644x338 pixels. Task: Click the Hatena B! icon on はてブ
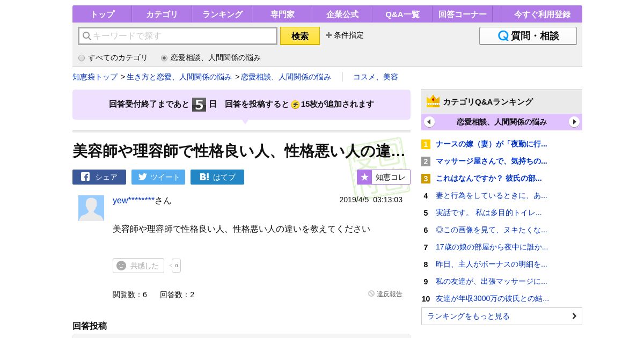204,177
